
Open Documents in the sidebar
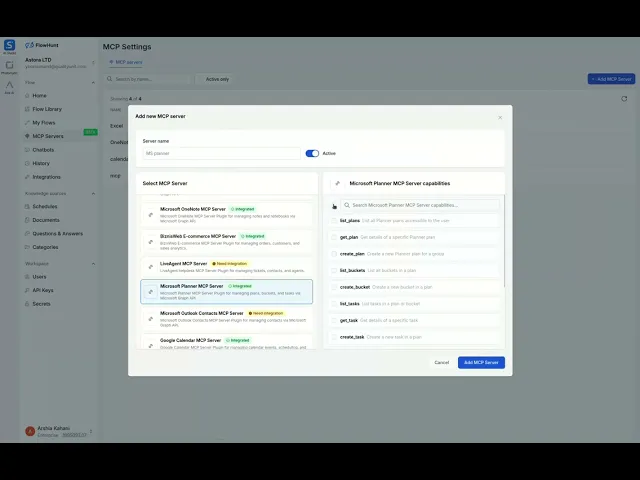tap(46, 220)
